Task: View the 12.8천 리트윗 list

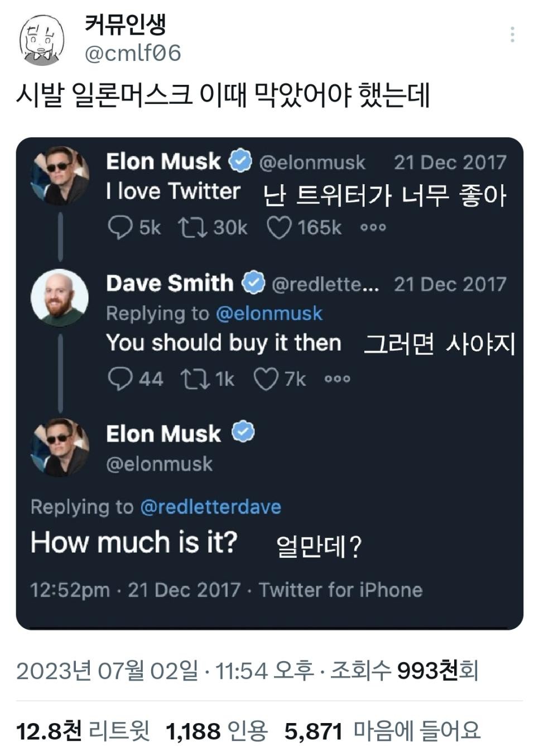Action: coord(83,730)
